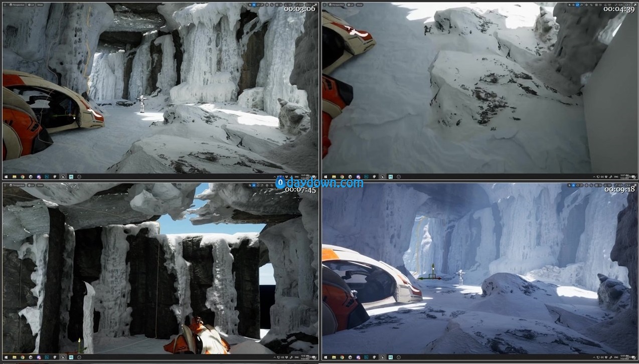Screen dimensions: 639x364
Task: Open the Show flags dropdown in the 00:07:45 frame
Action: (x=40, y=186)
